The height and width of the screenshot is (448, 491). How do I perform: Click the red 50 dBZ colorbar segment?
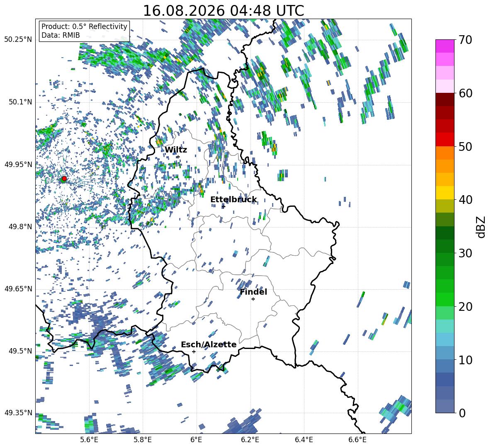click(445, 140)
